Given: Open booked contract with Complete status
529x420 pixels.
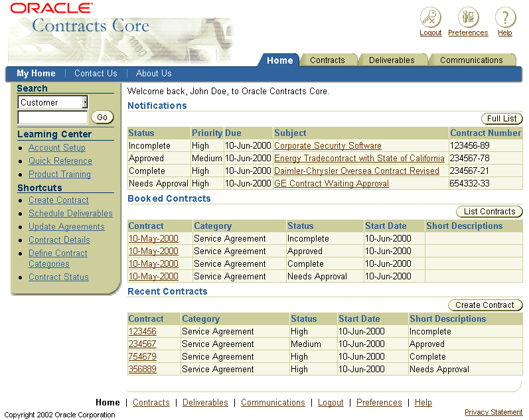Looking at the screenshot, I should pos(153,264).
